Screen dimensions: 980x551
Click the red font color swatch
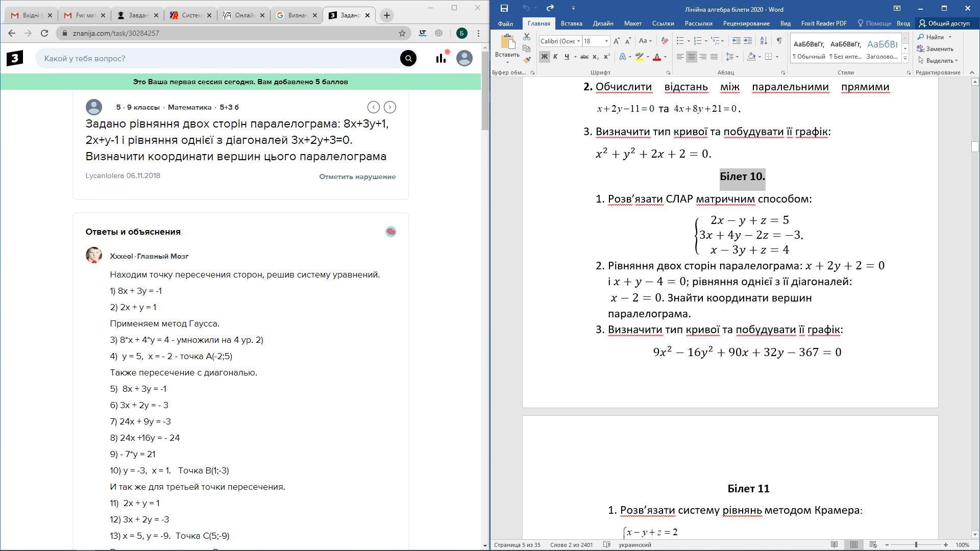(x=657, y=57)
